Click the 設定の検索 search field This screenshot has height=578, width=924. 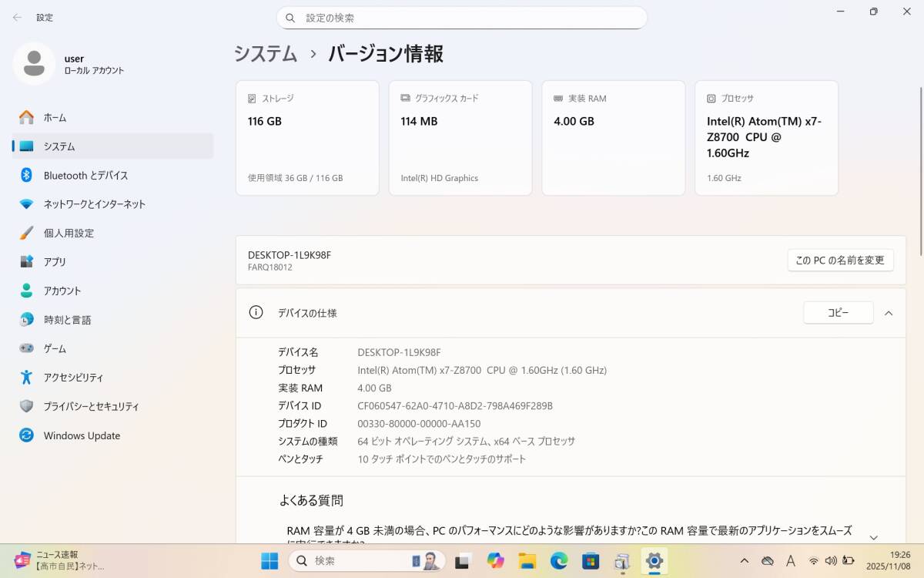tap(462, 18)
